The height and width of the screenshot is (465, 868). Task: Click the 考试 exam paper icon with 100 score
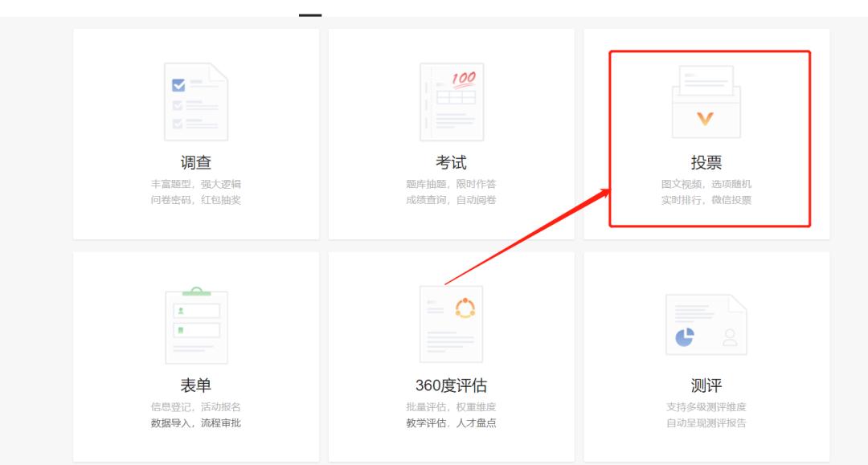[450, 98]
